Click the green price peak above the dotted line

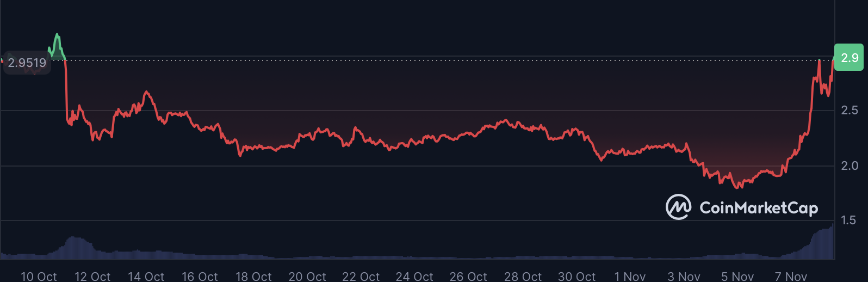pos(57,38)
